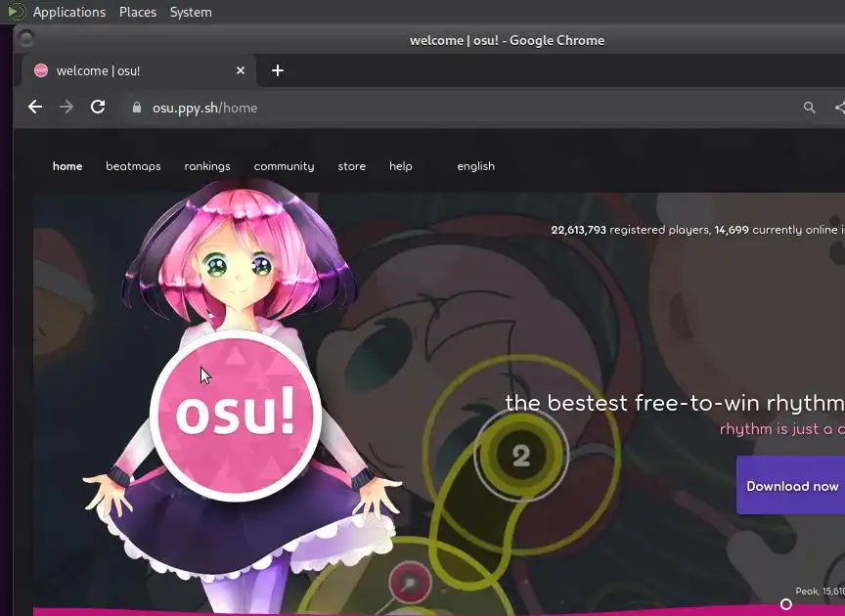Click the pink osu! logo circle
845x616 pixels.
236,416
